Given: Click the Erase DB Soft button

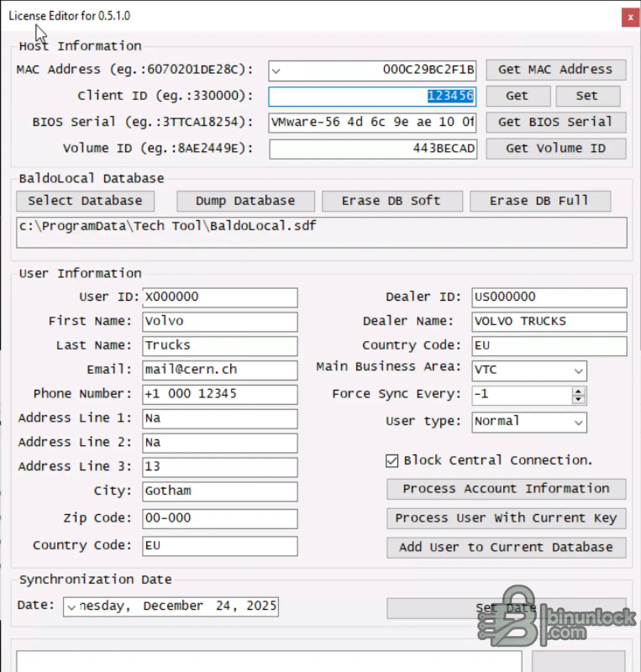Looking at the screenshot, I should 392,201.
